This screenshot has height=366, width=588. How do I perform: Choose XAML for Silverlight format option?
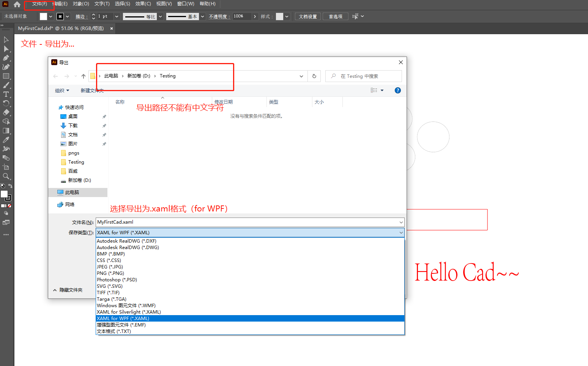[129, 312]
